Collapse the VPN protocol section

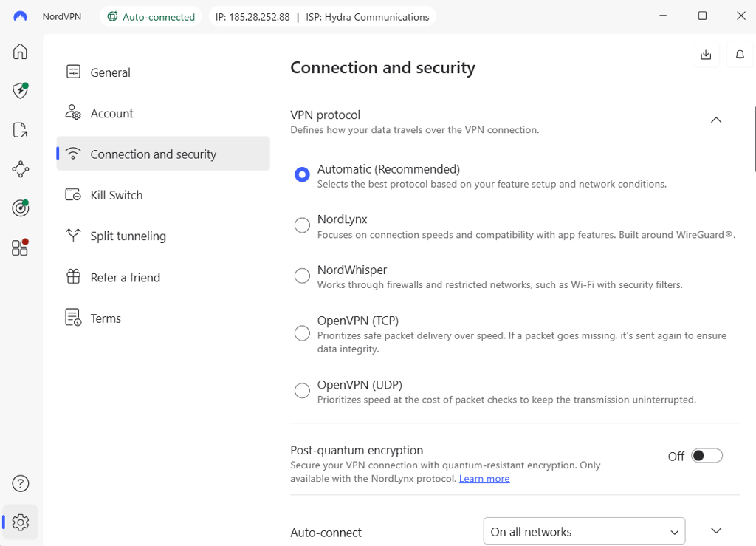tap(716, 120)
